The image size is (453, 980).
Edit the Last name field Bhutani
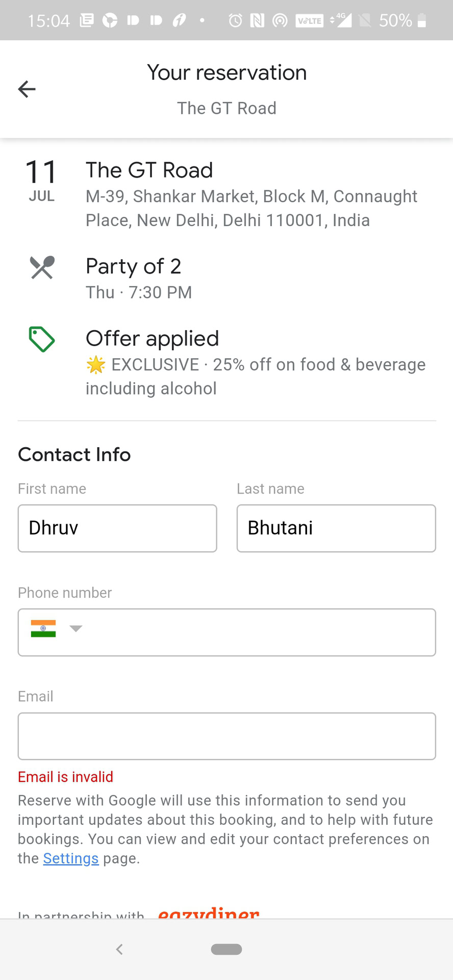point(336,528)
